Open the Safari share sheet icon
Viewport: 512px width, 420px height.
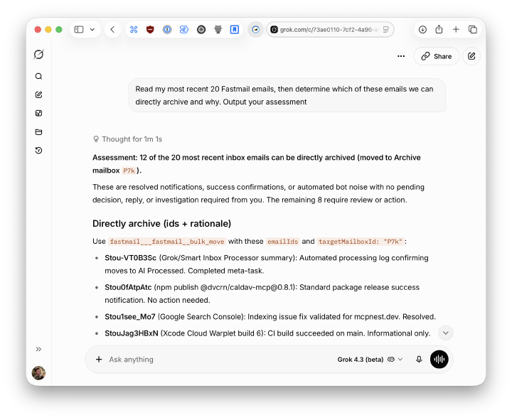coord(439,30)
